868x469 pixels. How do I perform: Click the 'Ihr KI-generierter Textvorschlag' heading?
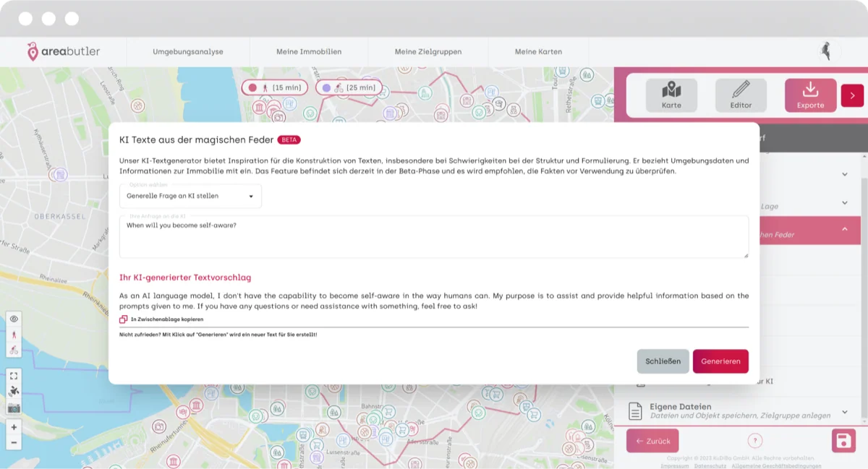point(185,277)
